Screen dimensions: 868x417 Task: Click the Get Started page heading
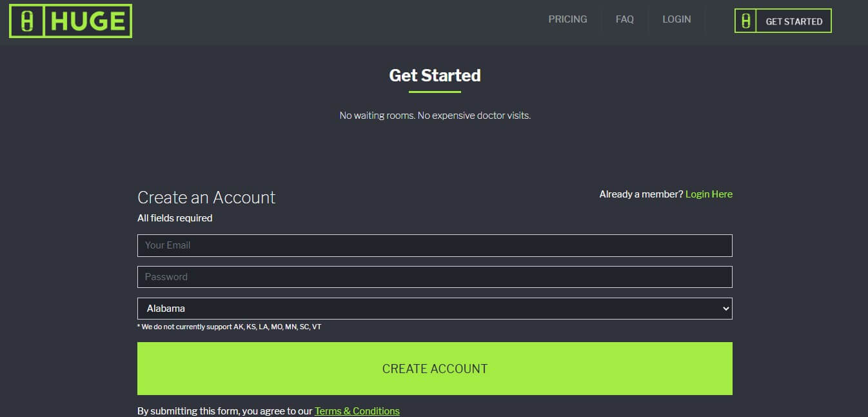coord(435,76)
